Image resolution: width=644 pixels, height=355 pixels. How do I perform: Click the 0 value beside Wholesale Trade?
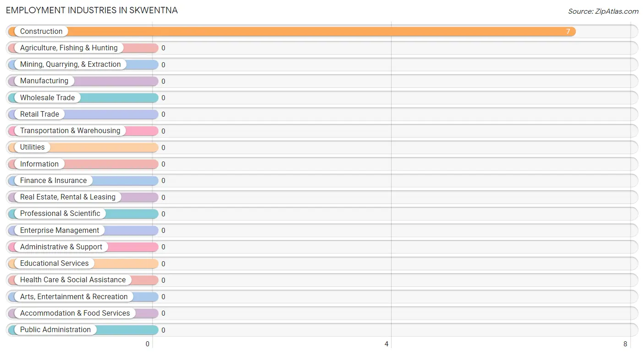(163, 98)
